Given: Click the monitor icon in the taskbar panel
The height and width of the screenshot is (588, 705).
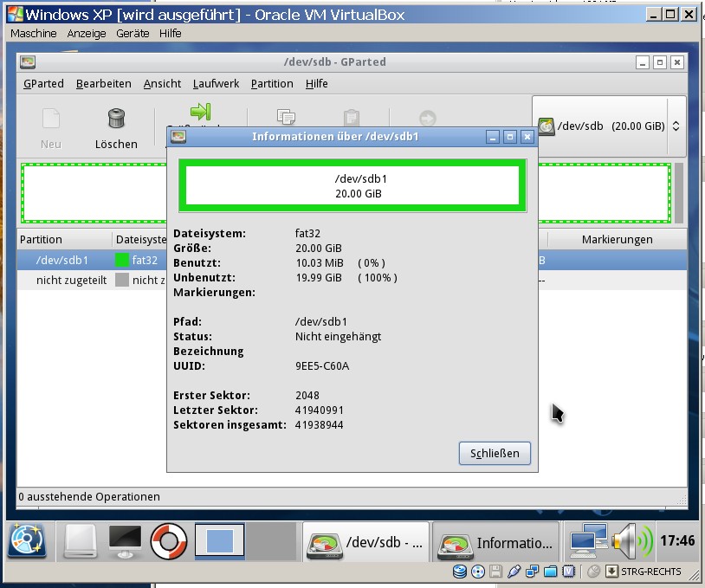Looking at the screenshot, I should pos(125,541).
